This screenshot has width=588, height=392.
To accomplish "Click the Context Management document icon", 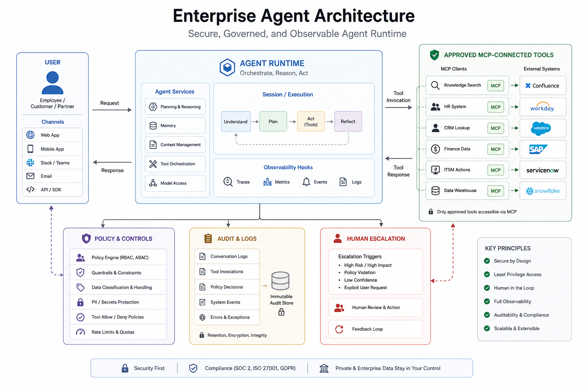I will [153, 145].
